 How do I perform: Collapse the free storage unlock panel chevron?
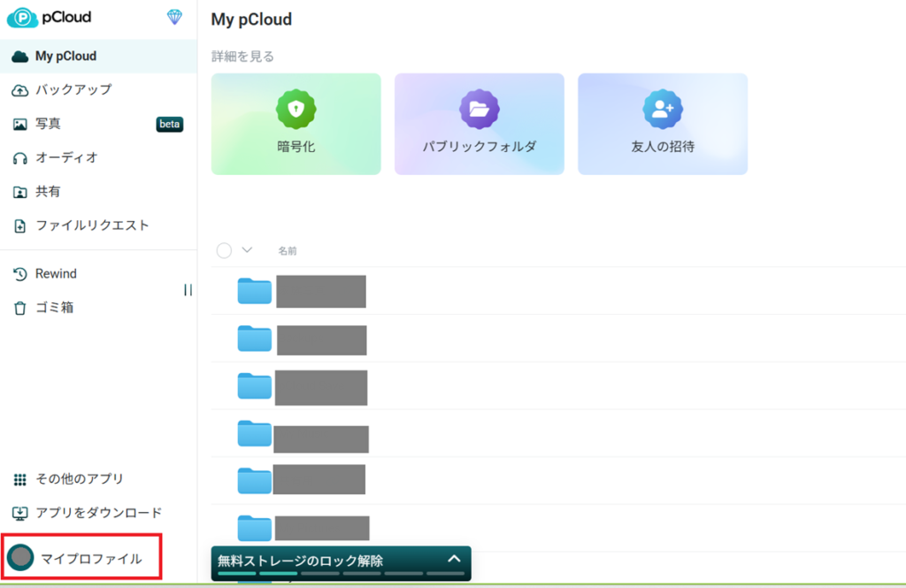click(x=454, y=559)
